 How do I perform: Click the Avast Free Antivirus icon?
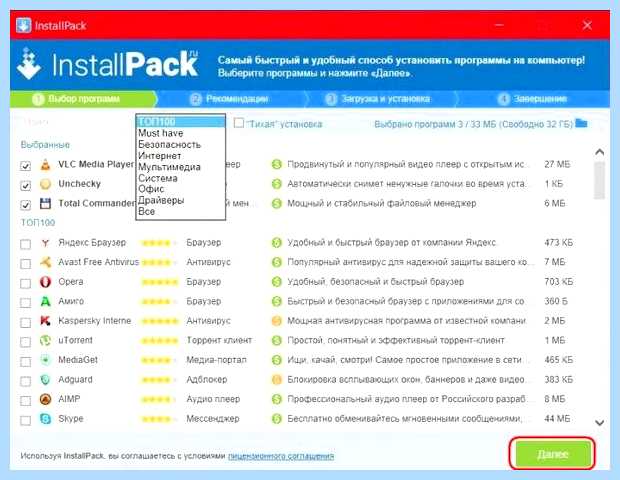point(45,262)
